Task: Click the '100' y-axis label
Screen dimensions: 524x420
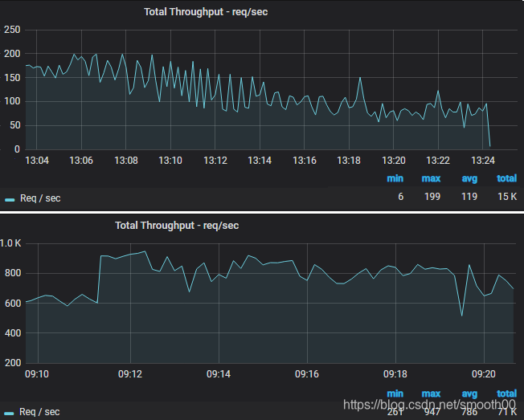Action: [12, 101]
